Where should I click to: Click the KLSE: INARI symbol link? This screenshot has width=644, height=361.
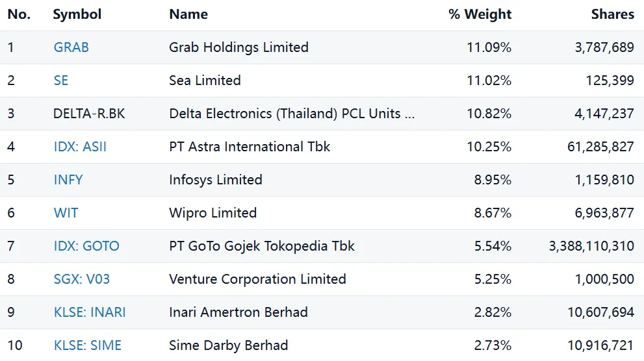click(90, 312)
